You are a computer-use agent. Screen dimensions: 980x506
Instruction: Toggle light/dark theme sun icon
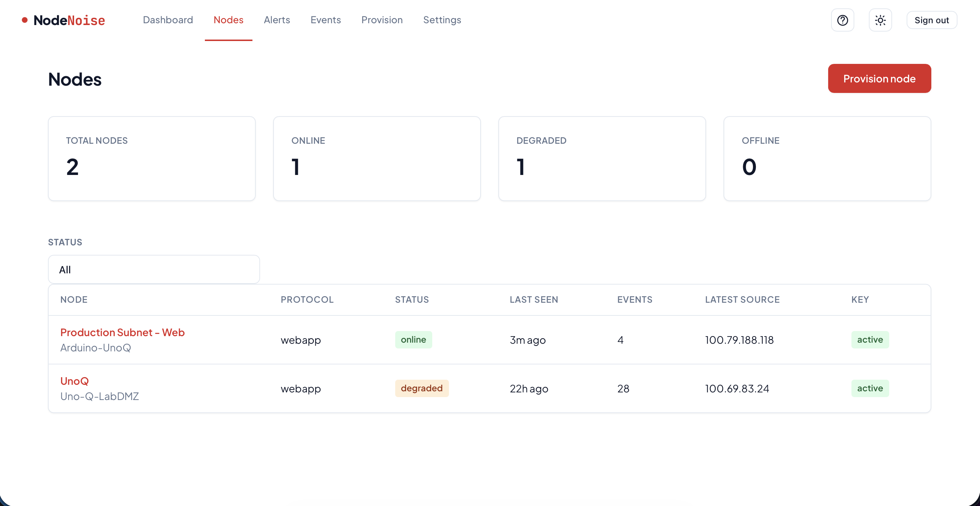click(880, 20)
